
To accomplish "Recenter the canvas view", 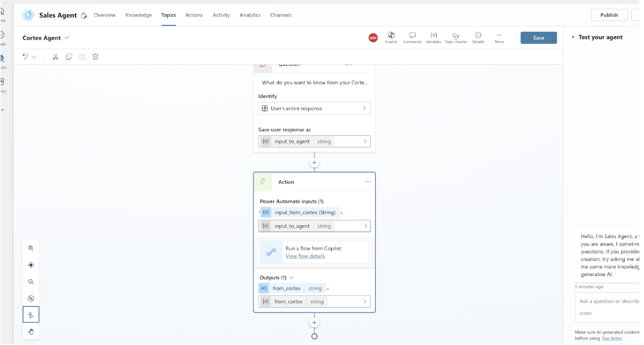I will [x=31, y=265].
